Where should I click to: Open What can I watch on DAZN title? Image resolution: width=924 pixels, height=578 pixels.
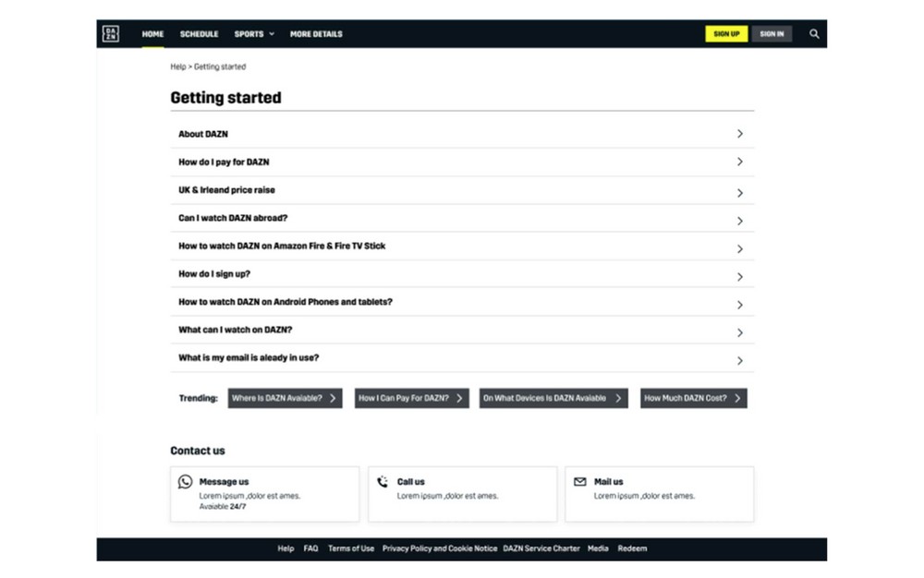point(235,330)
